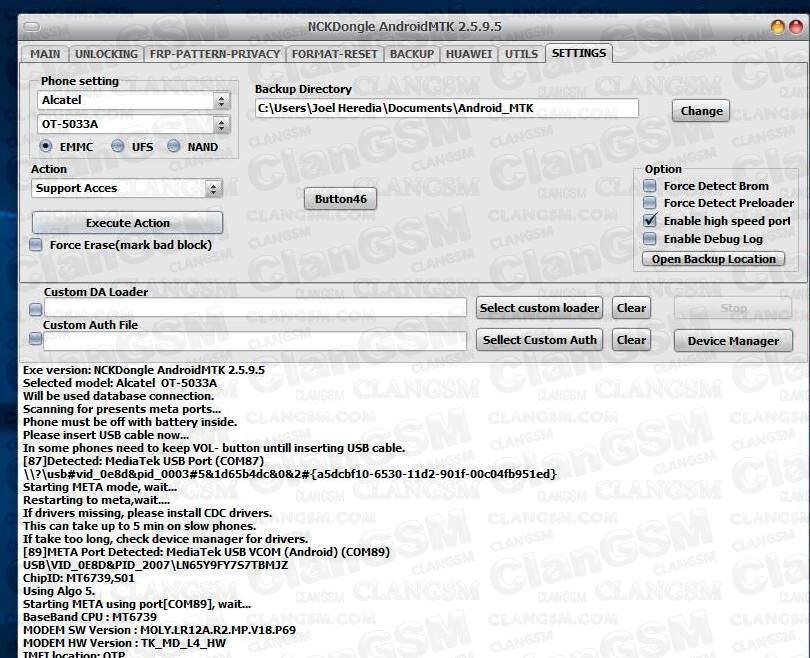Switch to UTILS tab
The image size is (810, 658).
(x=521, y=54)
